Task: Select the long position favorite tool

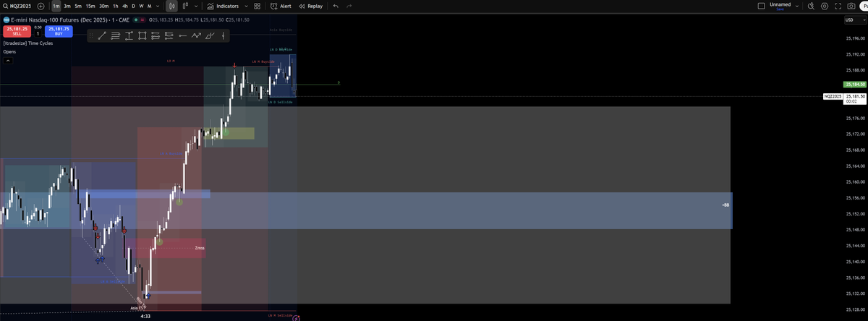Action: [x=156, y=35]
